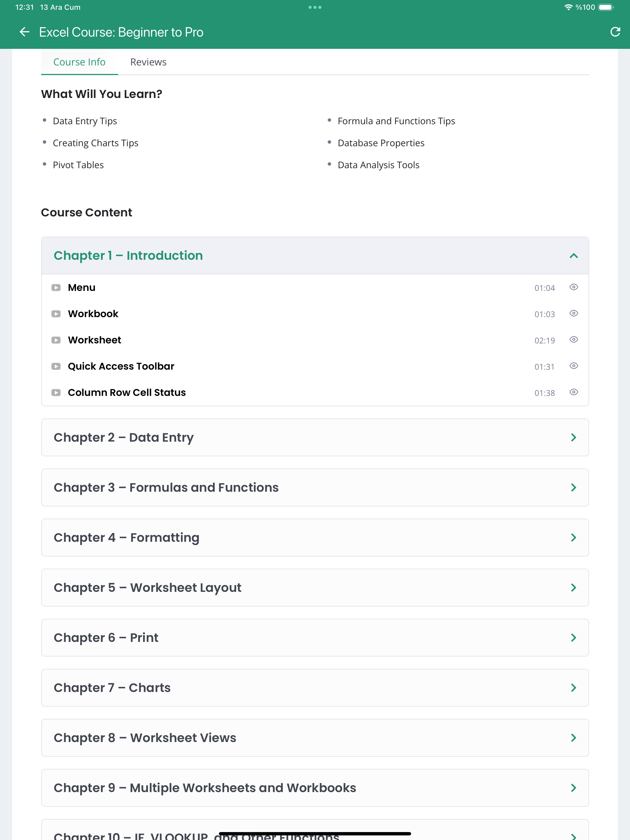Image resolution: width=630 pixels, height=840 pixels.
Task: Toggle preview eye for Quick Access Toolbar
Action: [574, 366]
